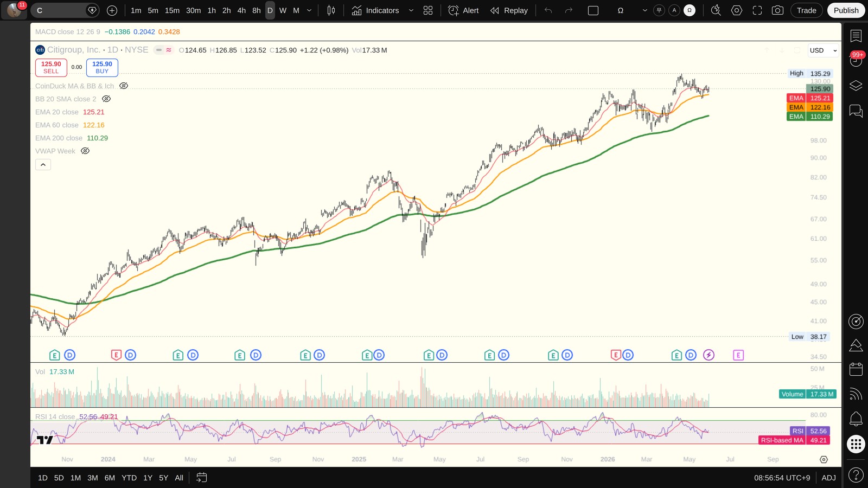Viewport: 868px width, 488px height.
Task: Show the VWAP Week indicator
Action: (85, 151)
